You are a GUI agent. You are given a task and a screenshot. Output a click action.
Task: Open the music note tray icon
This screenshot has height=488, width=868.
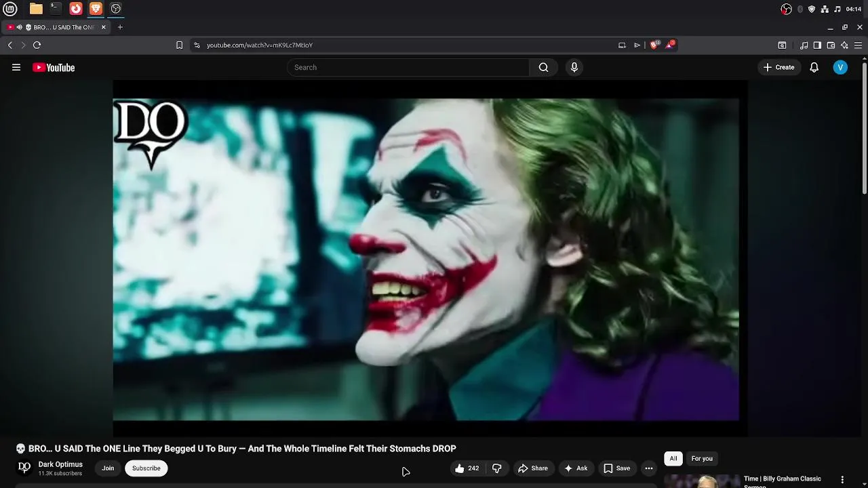coord(837,9)
